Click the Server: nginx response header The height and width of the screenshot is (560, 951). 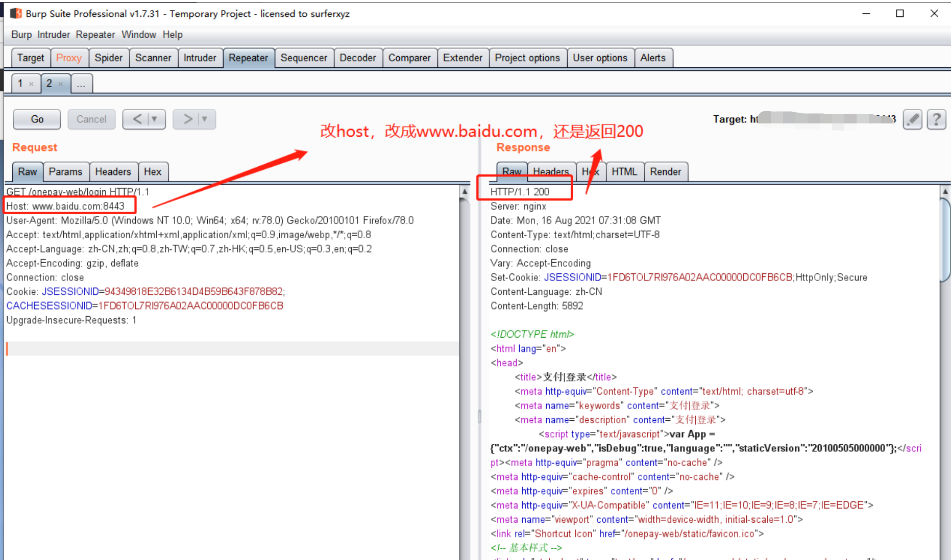click(x=518, y=206)
